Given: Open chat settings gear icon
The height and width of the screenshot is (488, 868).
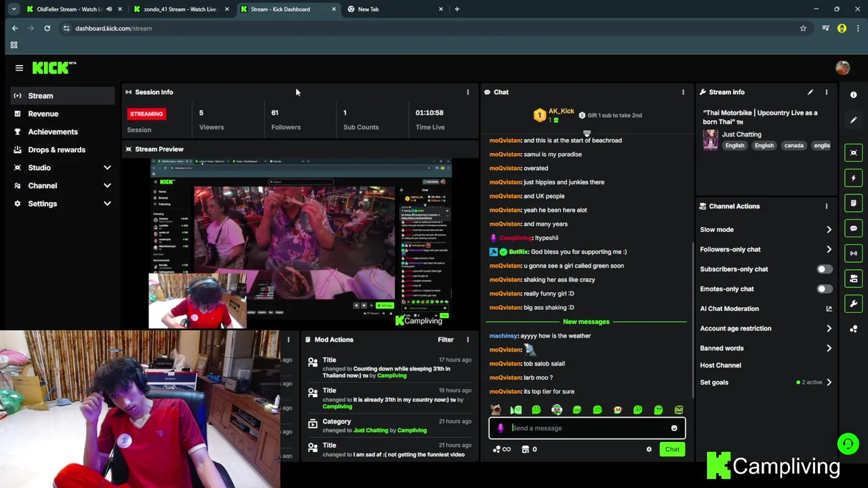Looking at the screenshot, I should [649, 449].
